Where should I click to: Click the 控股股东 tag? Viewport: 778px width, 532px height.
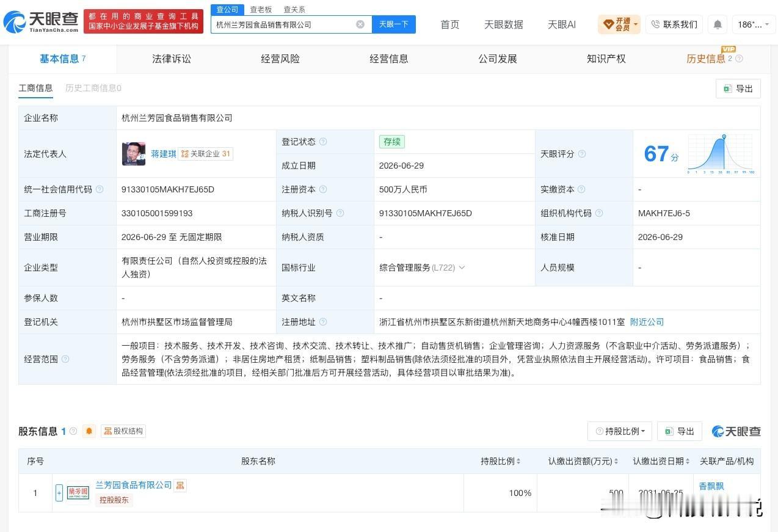click(x=114, y=500)
